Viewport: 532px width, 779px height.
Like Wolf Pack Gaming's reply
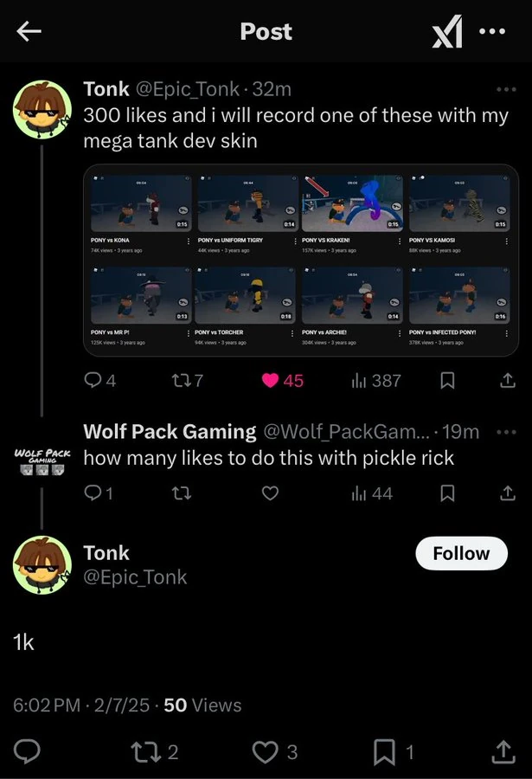tap(271, 493)
